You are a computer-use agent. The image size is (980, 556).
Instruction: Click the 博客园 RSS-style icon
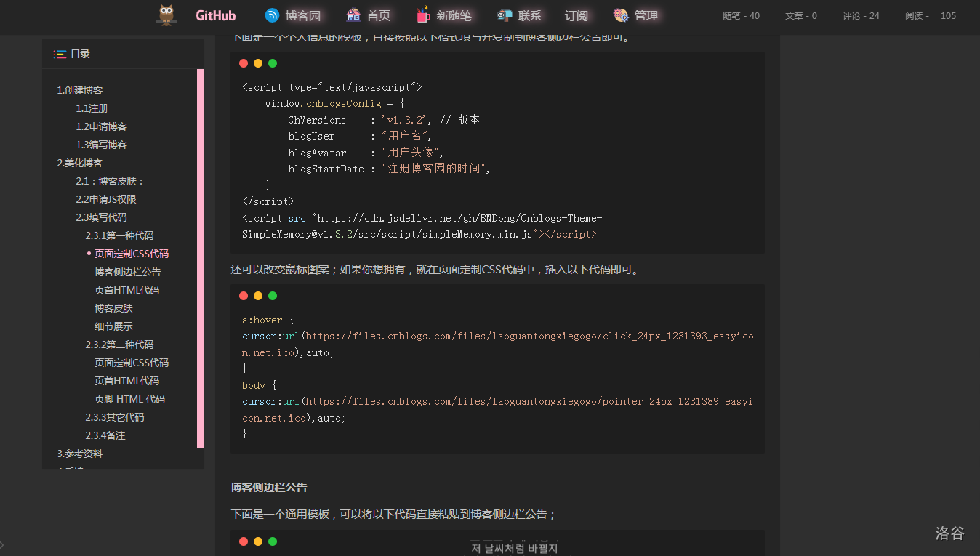point(272,15)
